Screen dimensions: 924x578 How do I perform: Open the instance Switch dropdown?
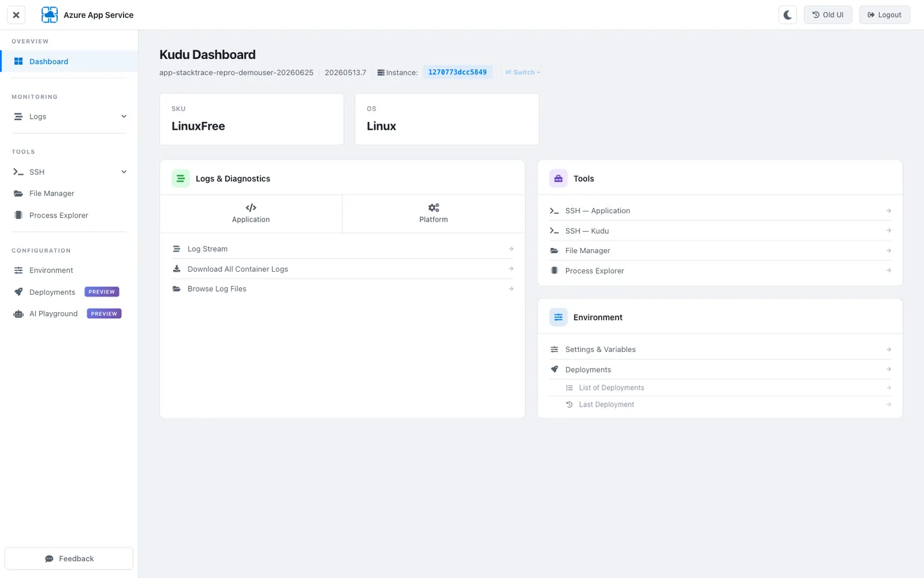523,73
